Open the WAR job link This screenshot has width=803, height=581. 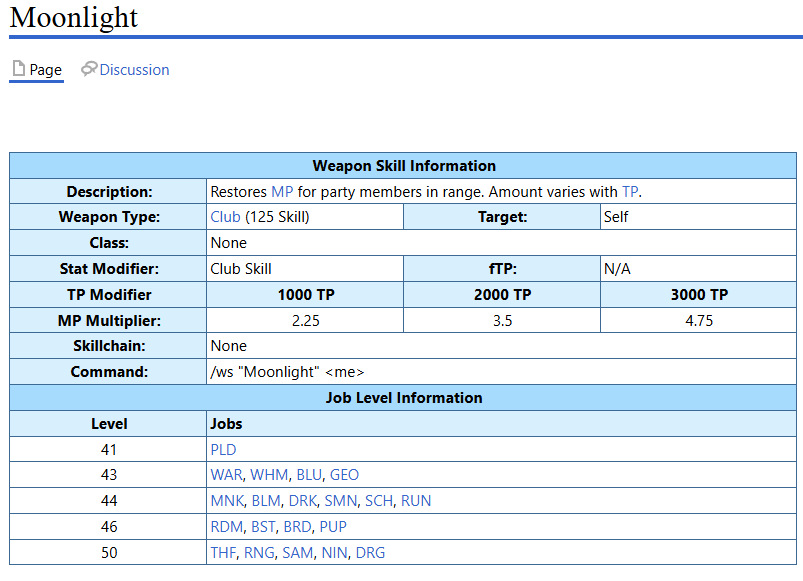coord(226,475)
